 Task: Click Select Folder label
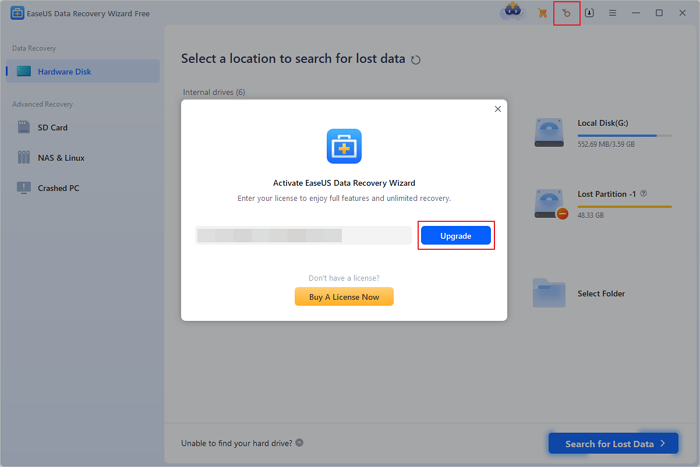pyautogui.click(x=601, y=293)
